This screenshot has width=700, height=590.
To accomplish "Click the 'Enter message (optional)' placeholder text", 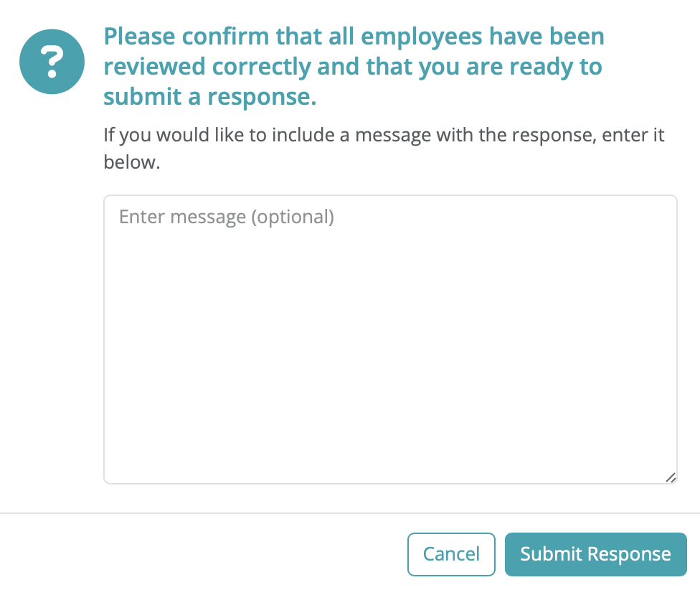I will 227,217.
